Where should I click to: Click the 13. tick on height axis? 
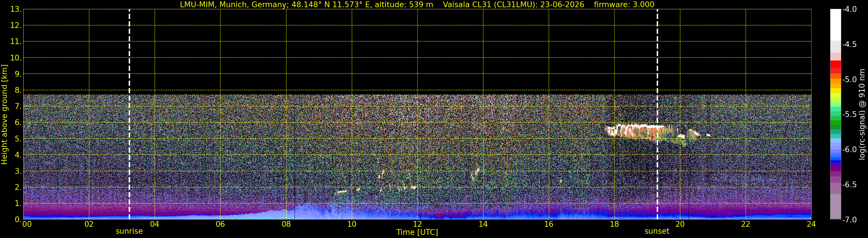pos(16,10)
